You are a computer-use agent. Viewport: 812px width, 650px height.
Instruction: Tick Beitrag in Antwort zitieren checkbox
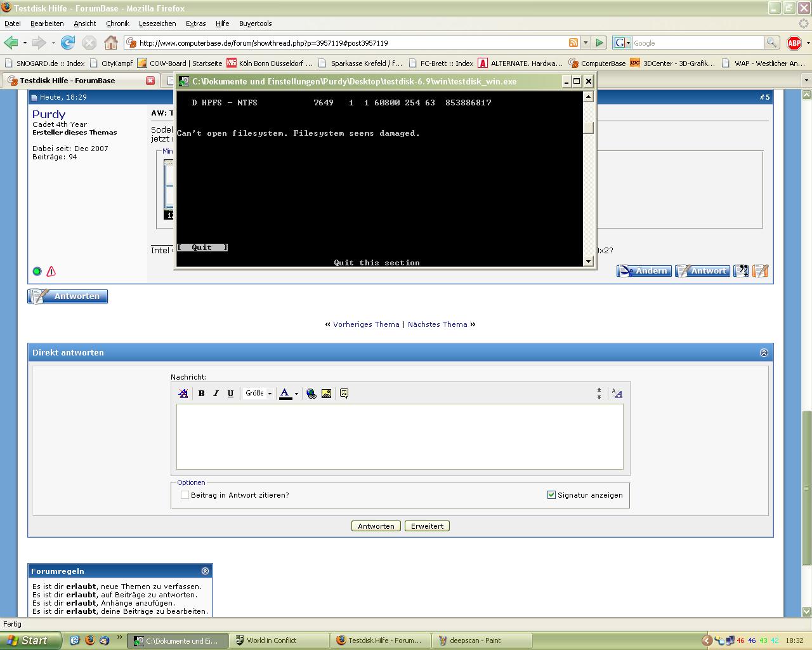[x=185, y=495]
